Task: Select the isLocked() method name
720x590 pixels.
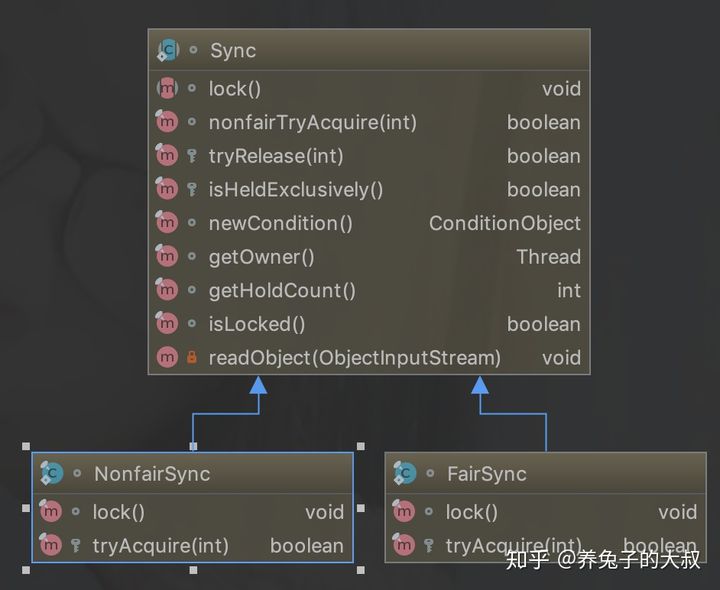Action: point(257,324)
